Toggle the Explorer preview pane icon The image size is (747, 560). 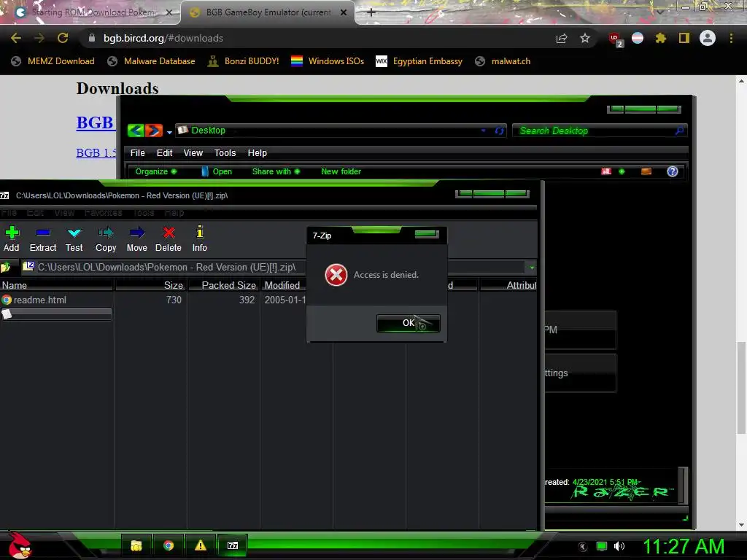[x=646, y=171]
